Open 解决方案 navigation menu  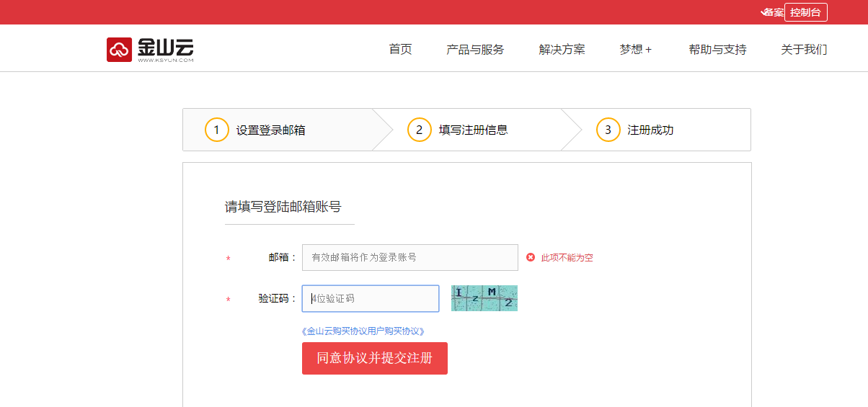pos(562,50)
